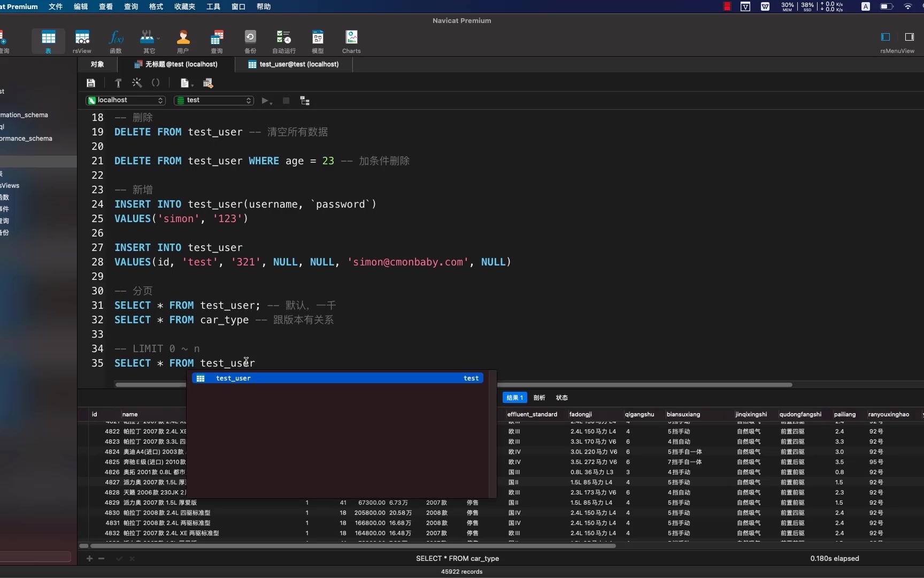Switch to the test_user@test (localhost) tab

coord(294,64)
